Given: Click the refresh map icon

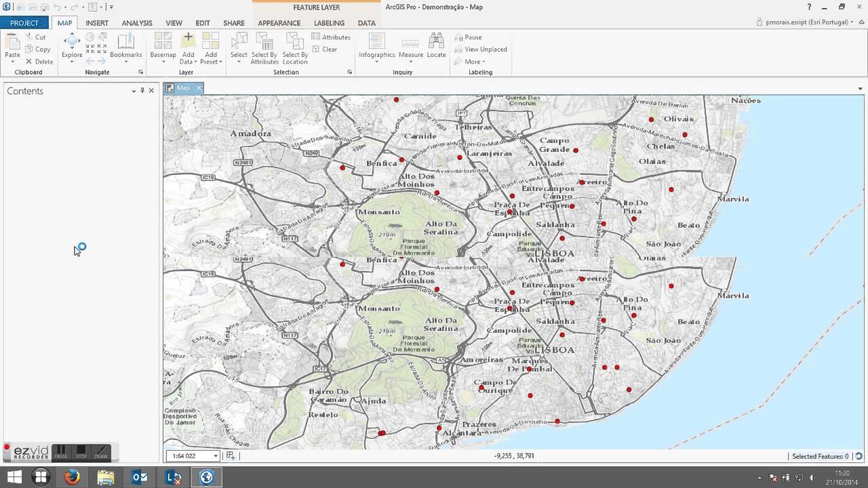Looking at the screenshot, I should coord(859,456).
